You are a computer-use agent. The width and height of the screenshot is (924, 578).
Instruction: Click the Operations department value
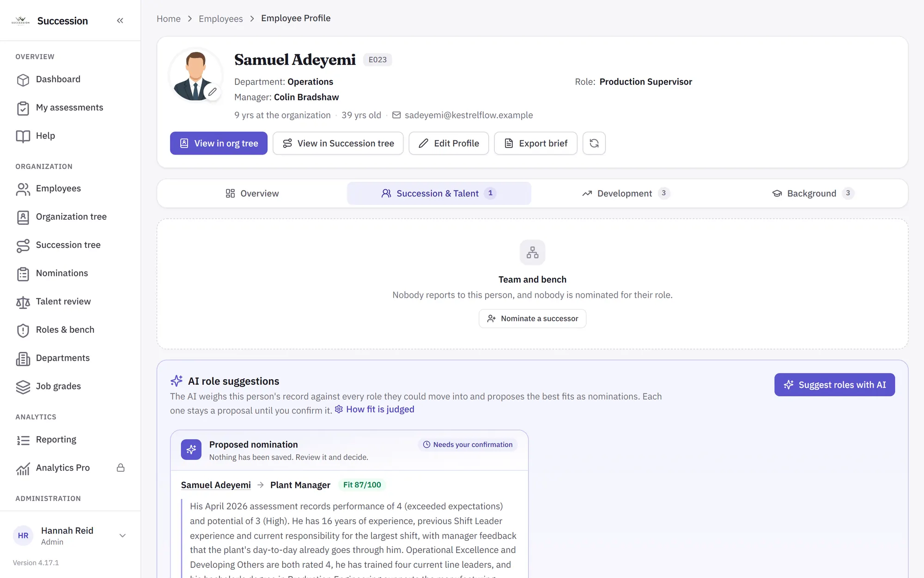310,82
